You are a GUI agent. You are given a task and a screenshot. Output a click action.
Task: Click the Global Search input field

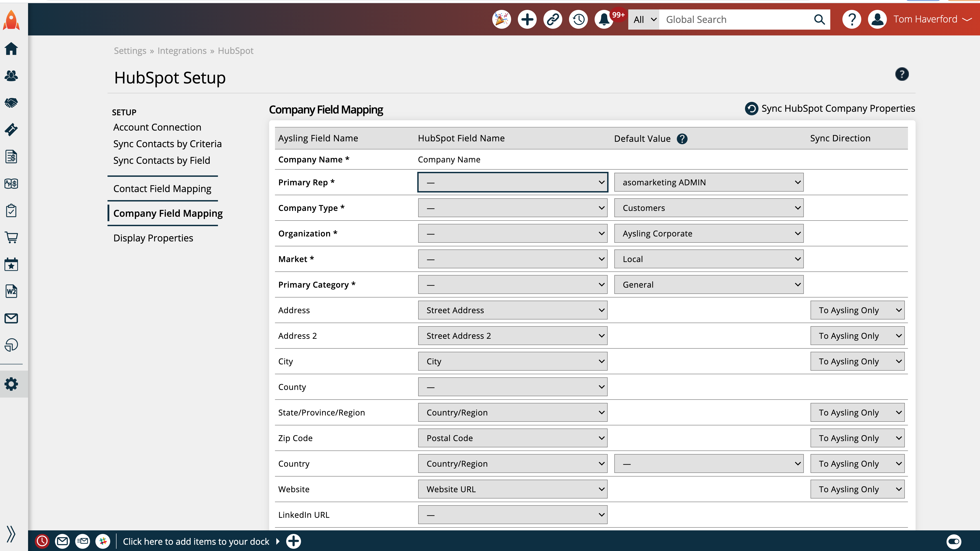pos(736,19)
